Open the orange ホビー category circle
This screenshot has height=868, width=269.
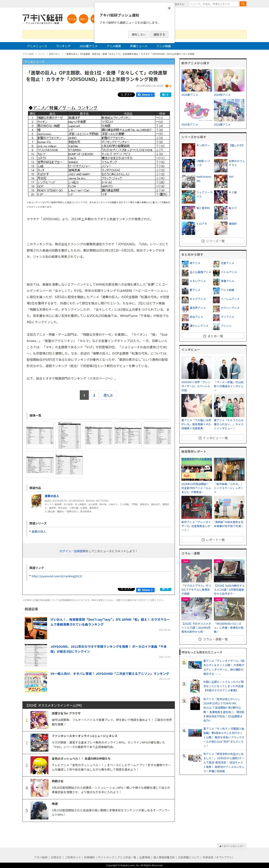pos(83,19)
